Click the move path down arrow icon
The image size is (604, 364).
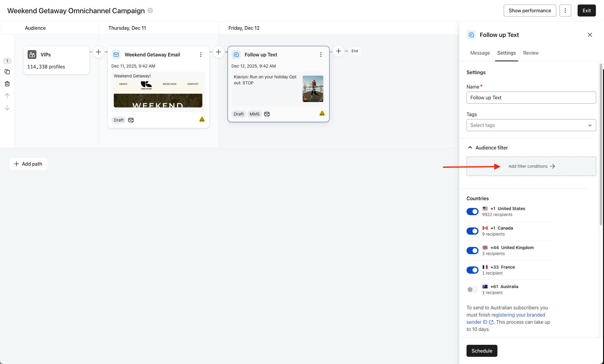point(7,108)
